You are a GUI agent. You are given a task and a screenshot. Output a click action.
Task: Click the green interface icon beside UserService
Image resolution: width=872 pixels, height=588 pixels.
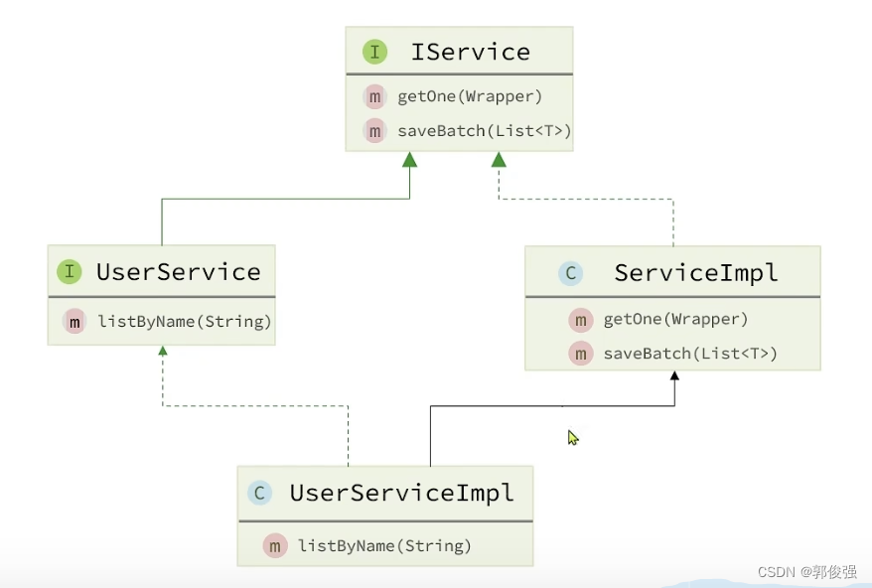[x=70, y=271]
